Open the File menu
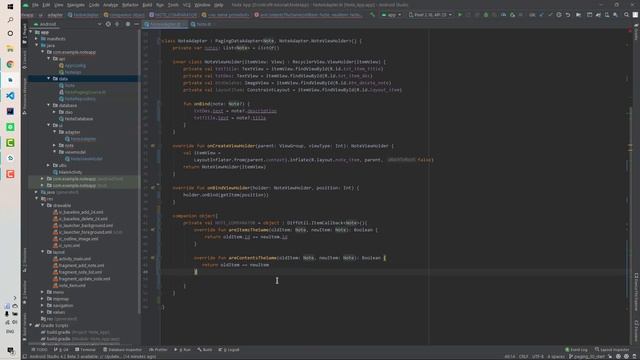 point(35,5)
